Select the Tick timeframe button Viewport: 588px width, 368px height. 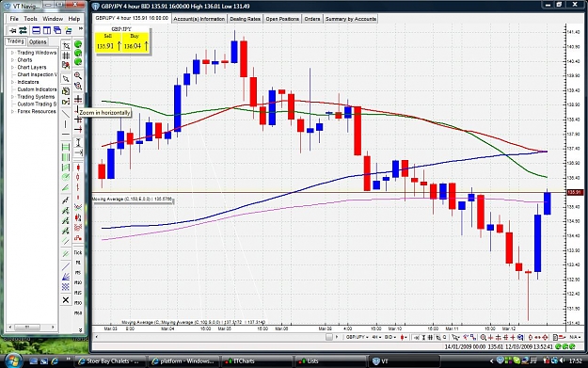78,252
